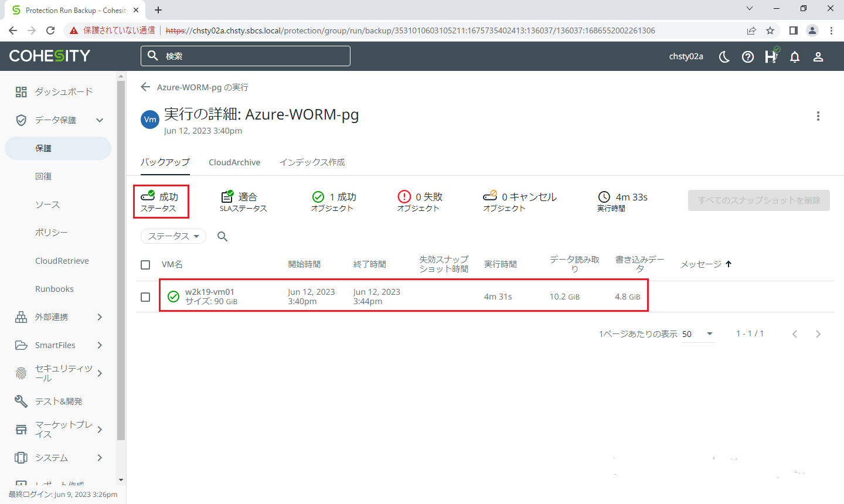Collapse the データ保護 menu chevron

click(100, 120)
